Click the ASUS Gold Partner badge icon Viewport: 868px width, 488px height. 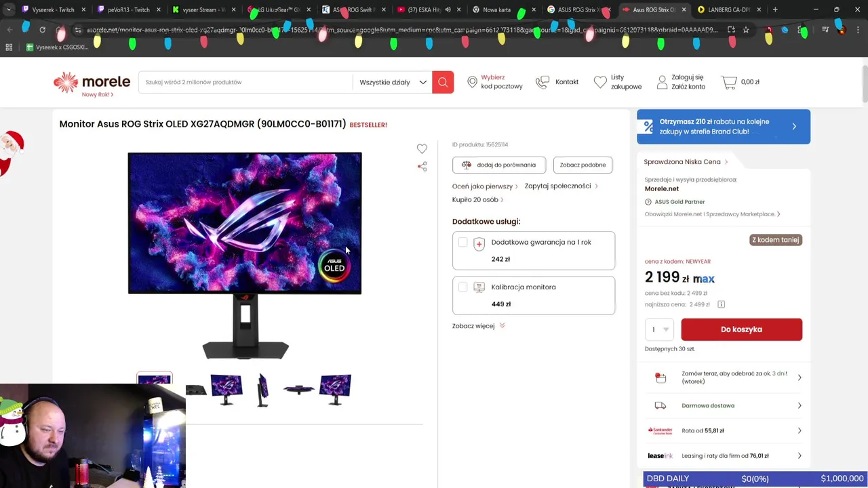648,202
